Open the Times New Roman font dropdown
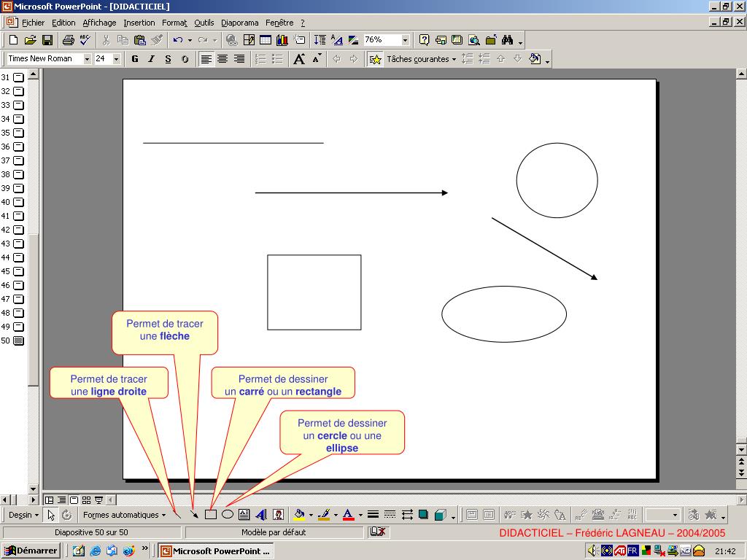747x560 pixels. pos(88,59)
